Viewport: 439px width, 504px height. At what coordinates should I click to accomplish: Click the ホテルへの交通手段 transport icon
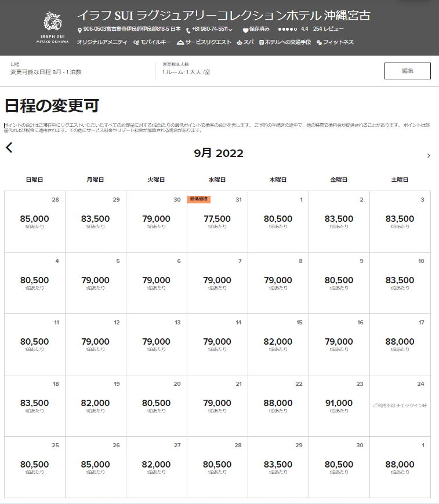[x=262, y=42]
